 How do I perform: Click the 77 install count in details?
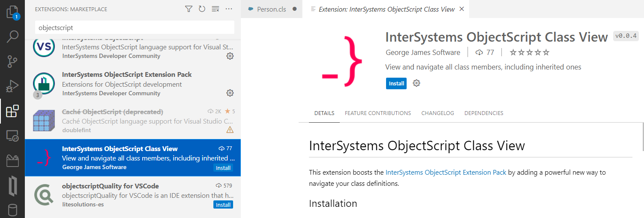[485, 52]
